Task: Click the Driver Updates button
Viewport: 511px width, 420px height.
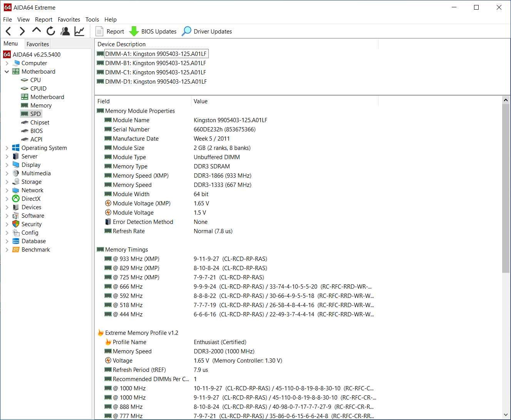Action: tap(207, 31)
